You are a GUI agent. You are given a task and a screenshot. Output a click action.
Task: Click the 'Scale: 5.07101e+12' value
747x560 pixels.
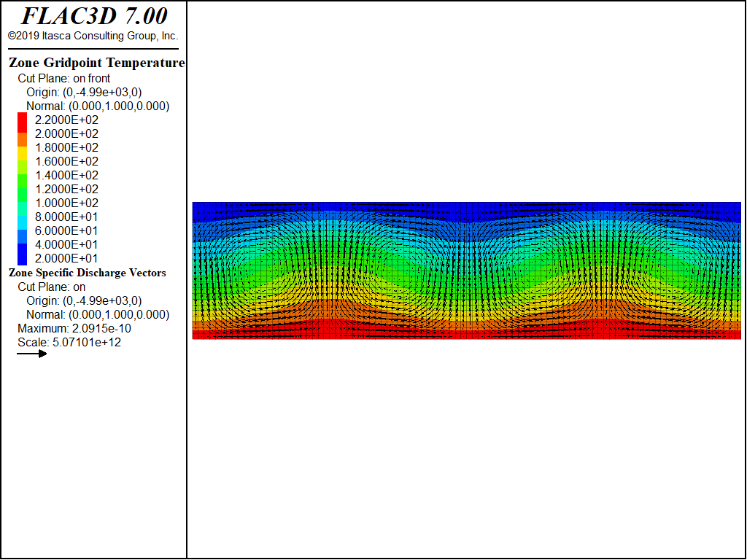(69, 343)
